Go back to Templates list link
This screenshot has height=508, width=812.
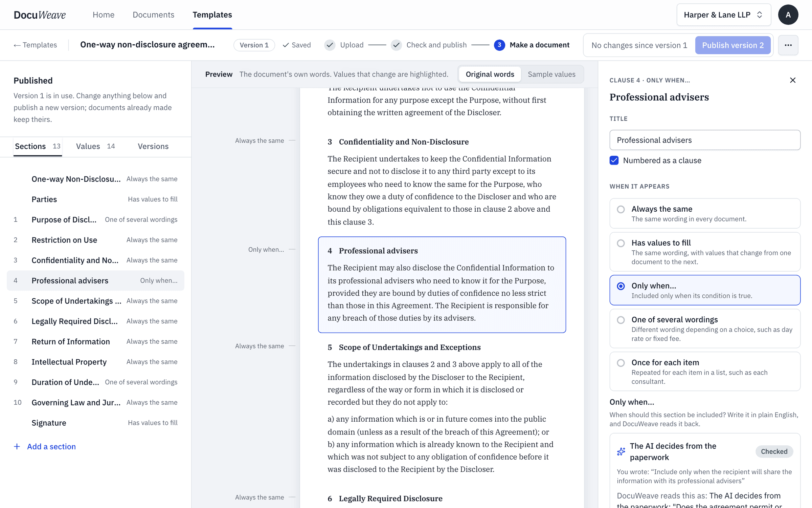35,45
